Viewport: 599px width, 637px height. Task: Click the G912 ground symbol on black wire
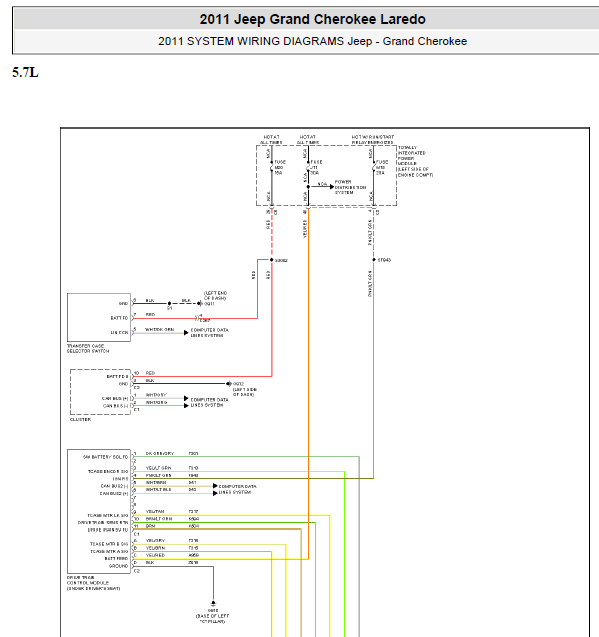(229, 384)
